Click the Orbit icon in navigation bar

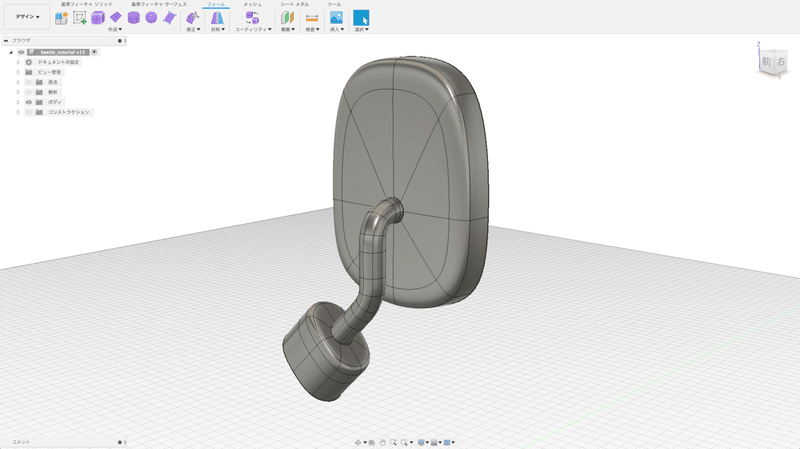point(358,442)
